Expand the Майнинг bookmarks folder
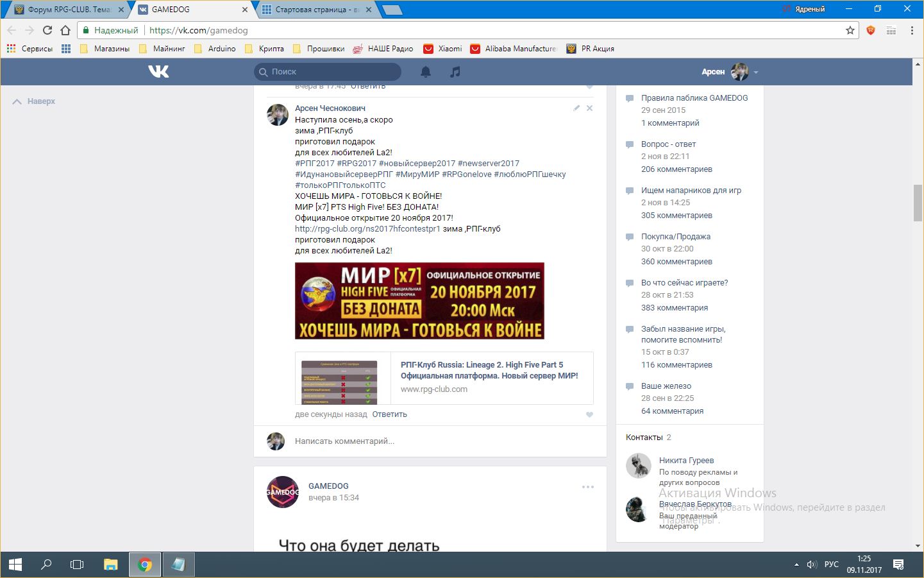The height and width of the screenshot is (578, 924). 162,49
